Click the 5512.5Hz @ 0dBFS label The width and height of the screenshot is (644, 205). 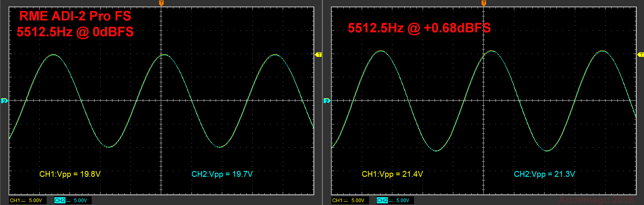[75, 32]
